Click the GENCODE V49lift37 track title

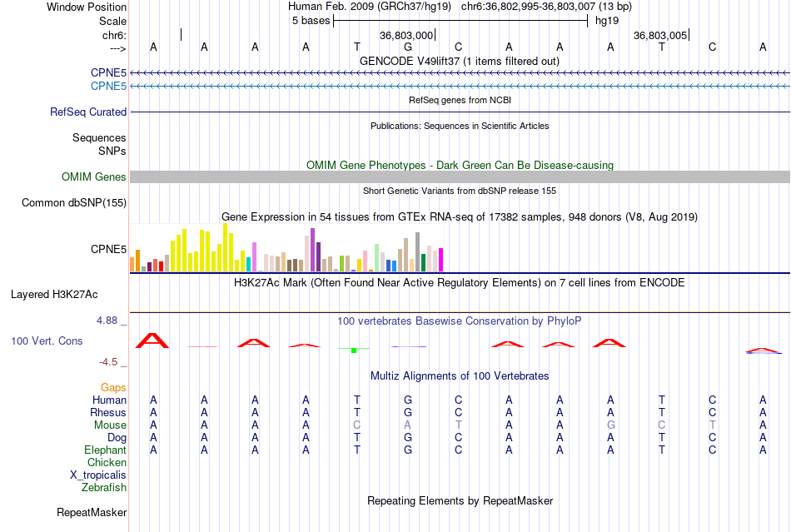(x=460, y=61)
